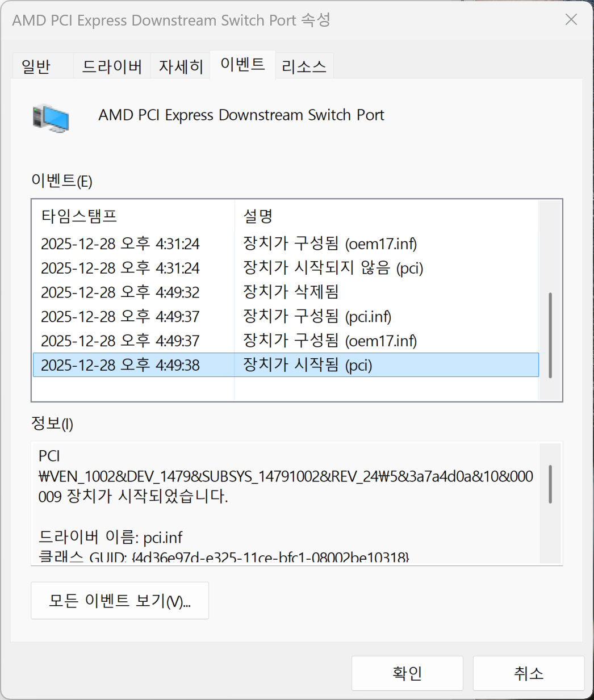Close the properties dialog window
Screen dimensions: 594x700
[x=571, y=20]
